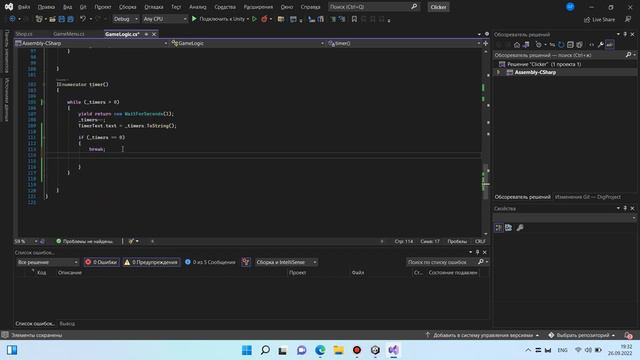Image resolution: width=640 pixels, height=360 pixels.
Task: Toggle auto-hide pin of Properties panel
Action: coord(625,208)
